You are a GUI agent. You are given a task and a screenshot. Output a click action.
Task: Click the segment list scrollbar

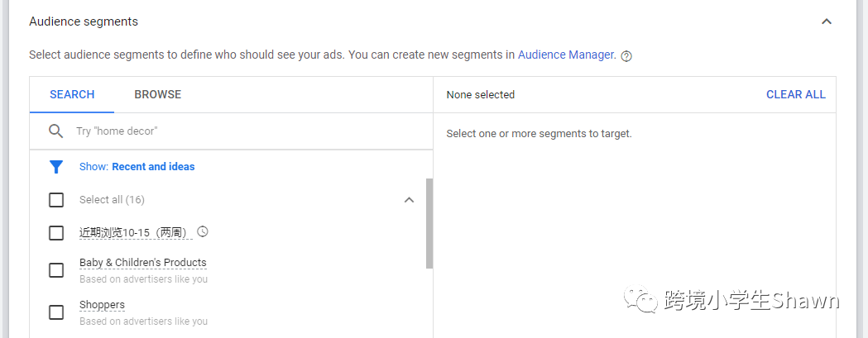[429, 223]
